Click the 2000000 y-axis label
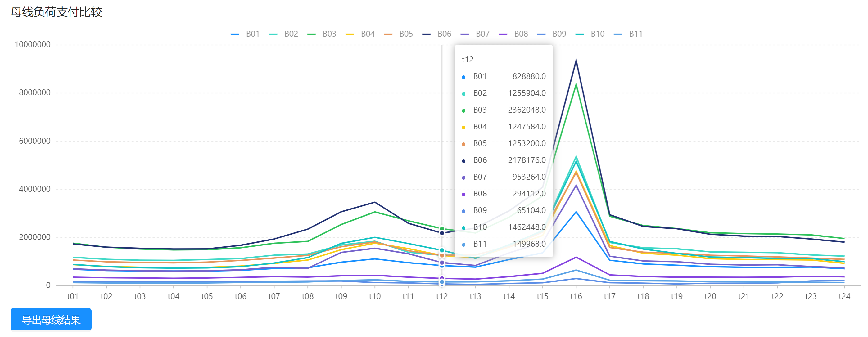Screen dimensions: 868x337 35,237
